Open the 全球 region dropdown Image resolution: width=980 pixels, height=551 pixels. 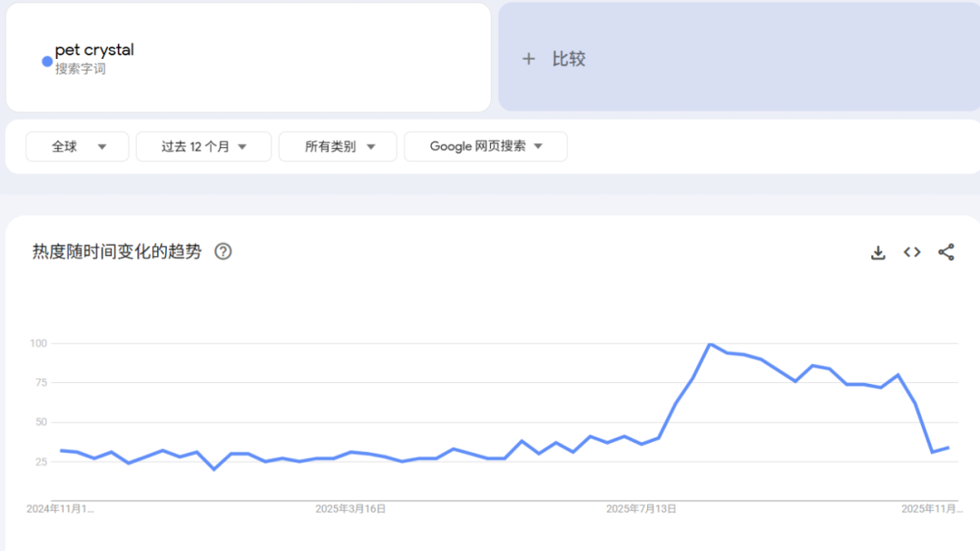click(x=77, y=146)
